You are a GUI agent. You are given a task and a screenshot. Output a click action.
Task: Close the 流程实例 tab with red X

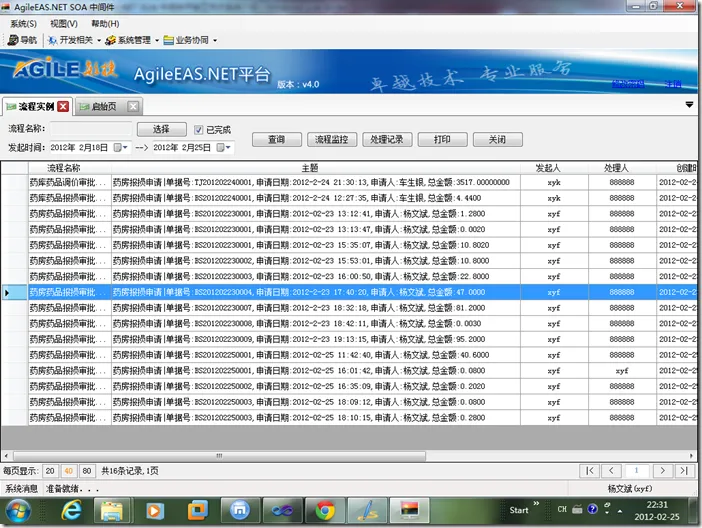point(63,107)
